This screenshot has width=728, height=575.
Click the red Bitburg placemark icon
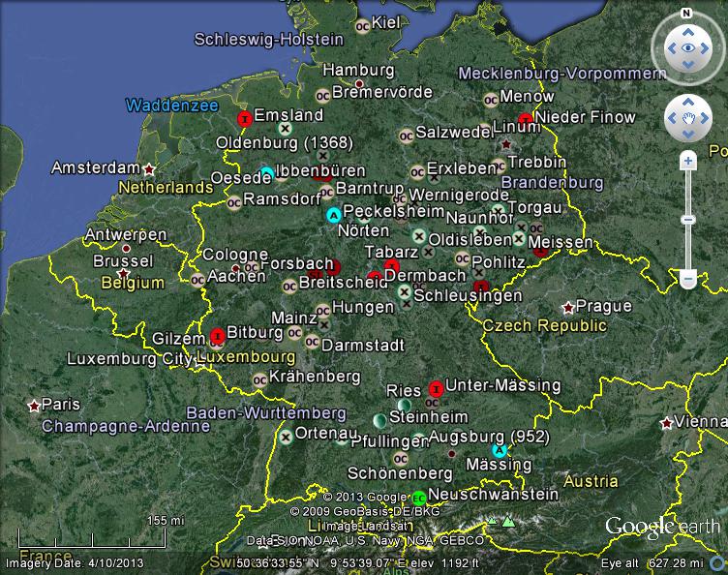(x=217, y=335)
